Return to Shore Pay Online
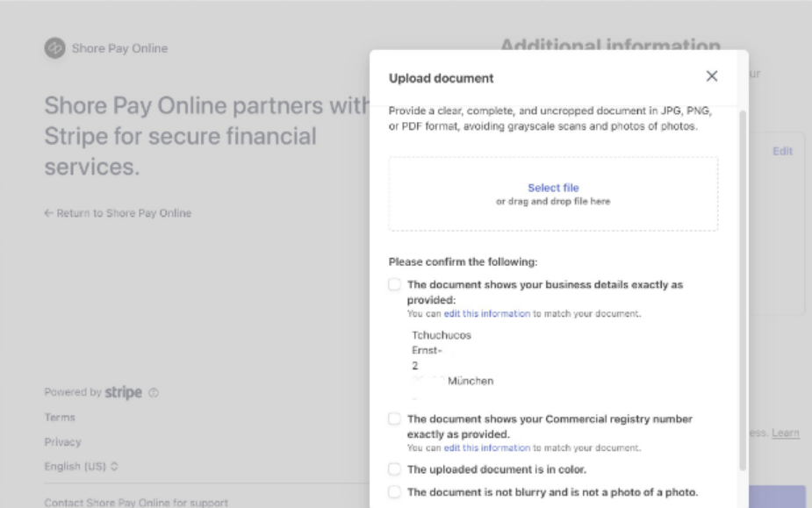Screen dimensions: 812x508 click(118, 213)
